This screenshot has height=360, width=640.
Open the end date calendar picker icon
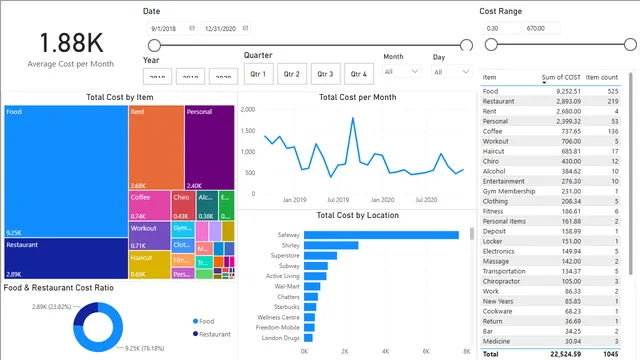point(245,28)
